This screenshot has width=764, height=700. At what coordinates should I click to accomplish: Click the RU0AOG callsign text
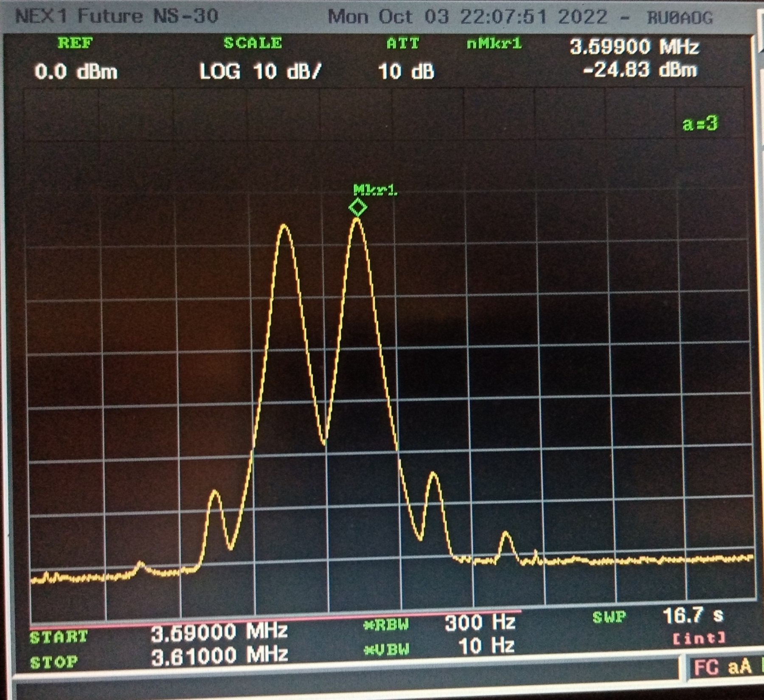(x=680, y=17)
